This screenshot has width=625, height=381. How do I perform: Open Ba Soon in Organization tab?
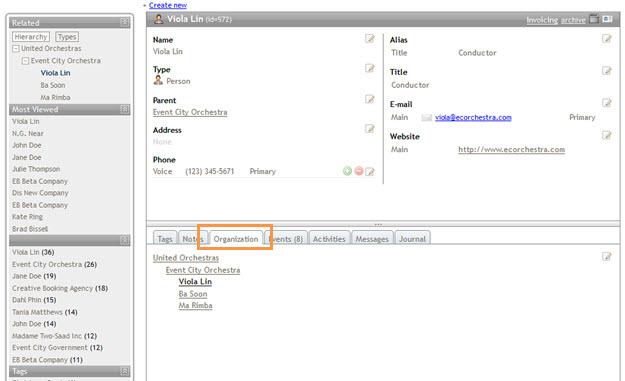click(193, 294)
